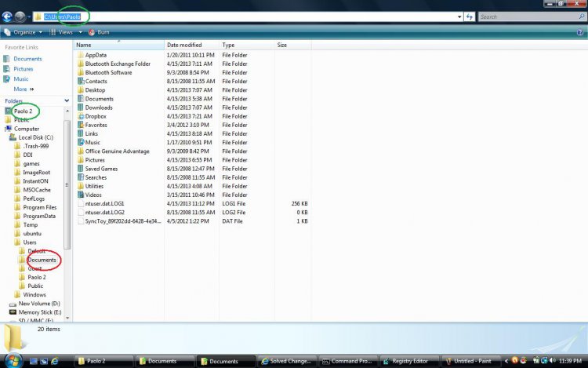Click the Links folder icon in list
Viewport: 588px width, 368px height.
tap(80, 134)
